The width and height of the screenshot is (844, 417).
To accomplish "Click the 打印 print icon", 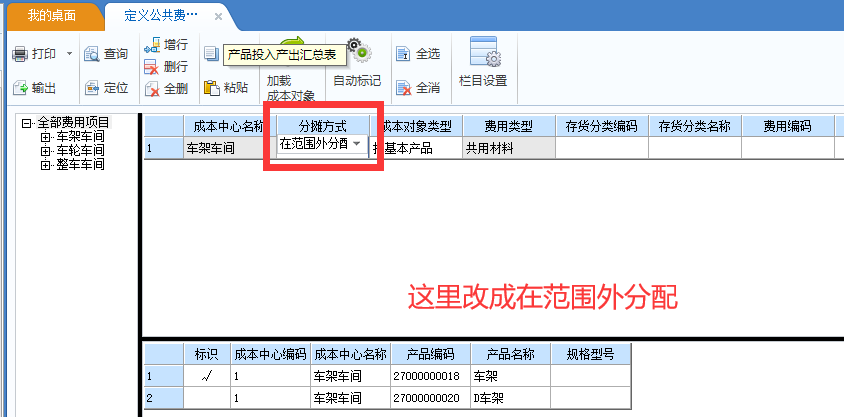I will point(19,53).
